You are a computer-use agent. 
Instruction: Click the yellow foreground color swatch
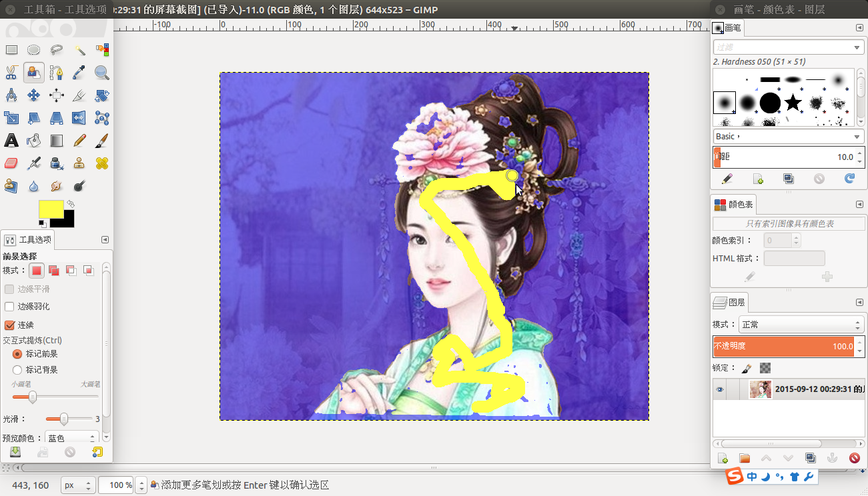tap(50, 209)
